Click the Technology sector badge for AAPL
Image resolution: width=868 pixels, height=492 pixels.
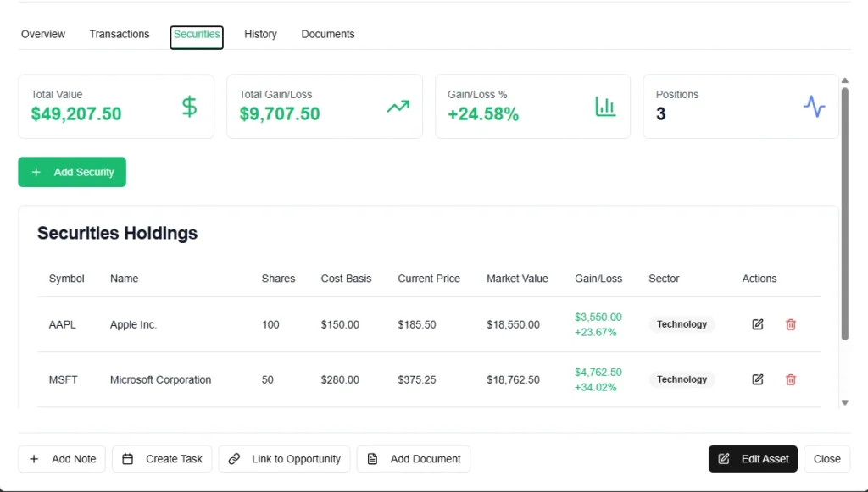point(682,324)
